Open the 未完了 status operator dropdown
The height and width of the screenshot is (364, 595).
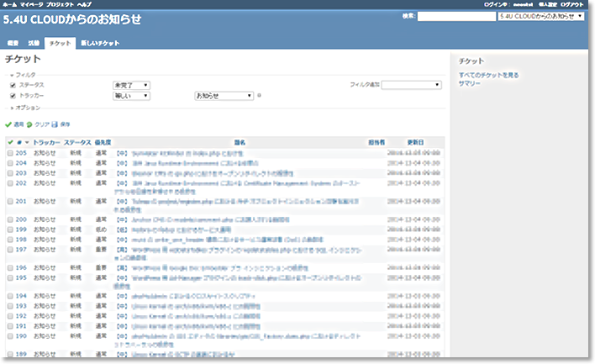point(131,85)
